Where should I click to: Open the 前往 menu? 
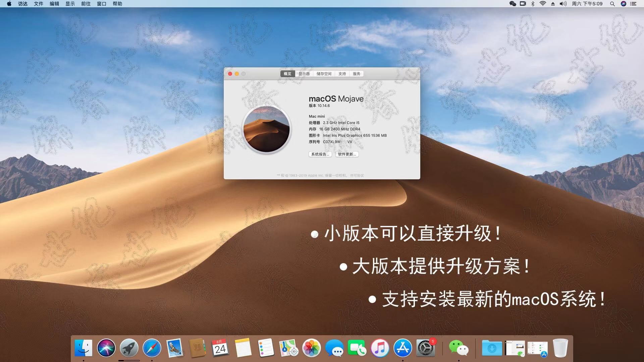[x=86, y=4]
